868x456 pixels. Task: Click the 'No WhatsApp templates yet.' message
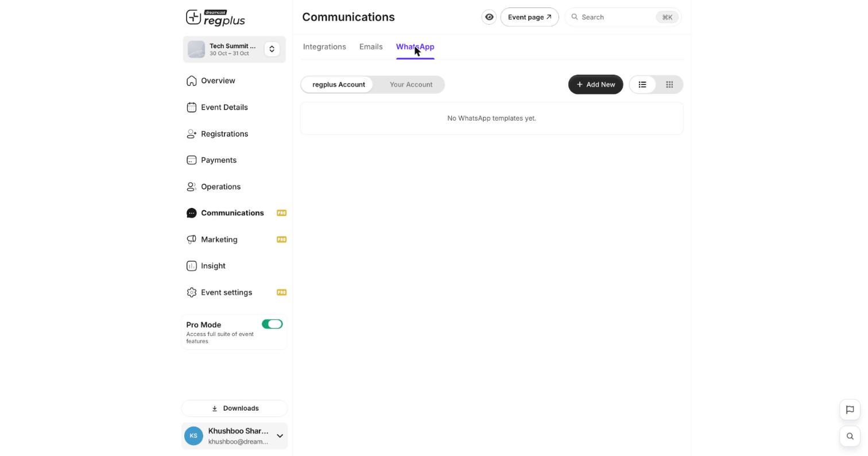(492, 118)
